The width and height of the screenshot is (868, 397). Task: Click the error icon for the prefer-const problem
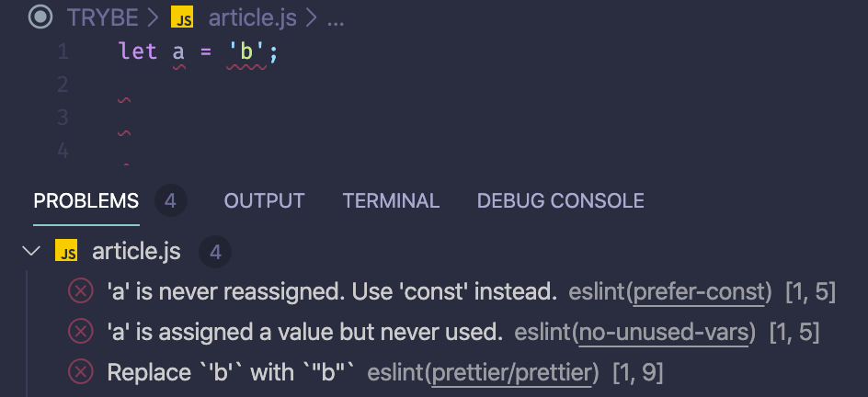coord(81,291)
